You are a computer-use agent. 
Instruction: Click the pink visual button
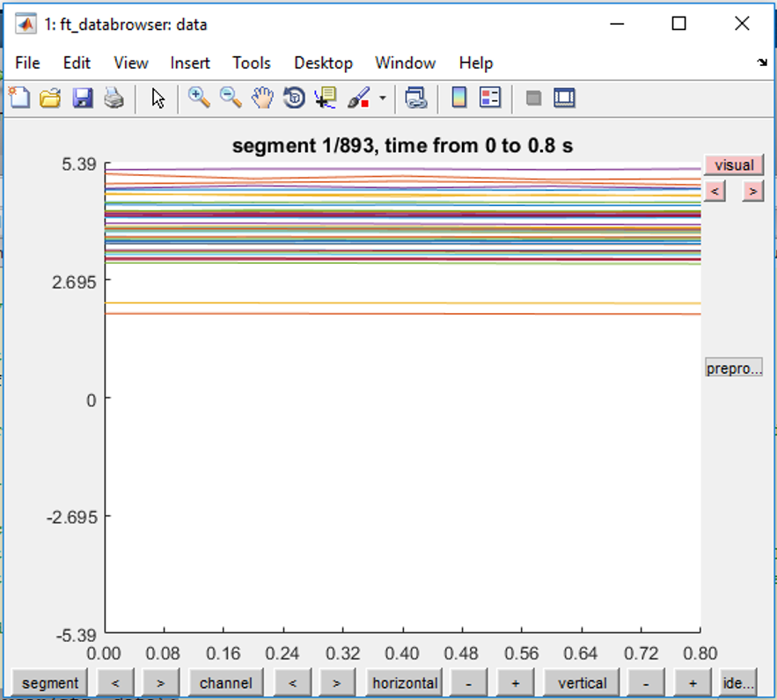[x=734, y=164]
